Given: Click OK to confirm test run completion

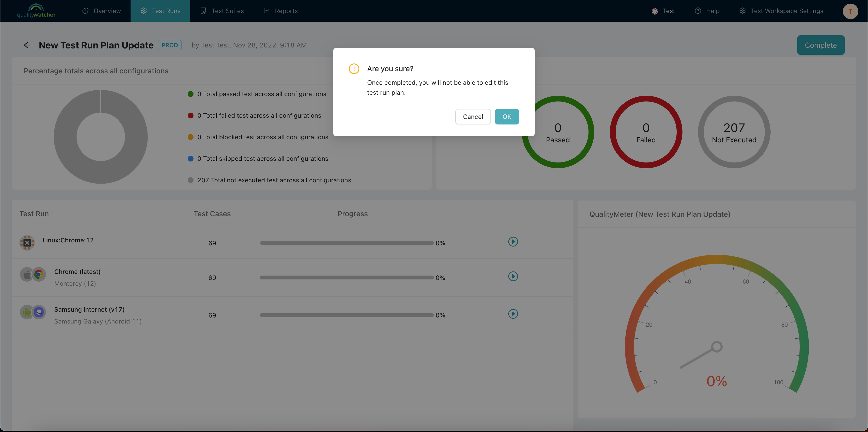Looking at the screenshot, I should (x=506, y=116).
